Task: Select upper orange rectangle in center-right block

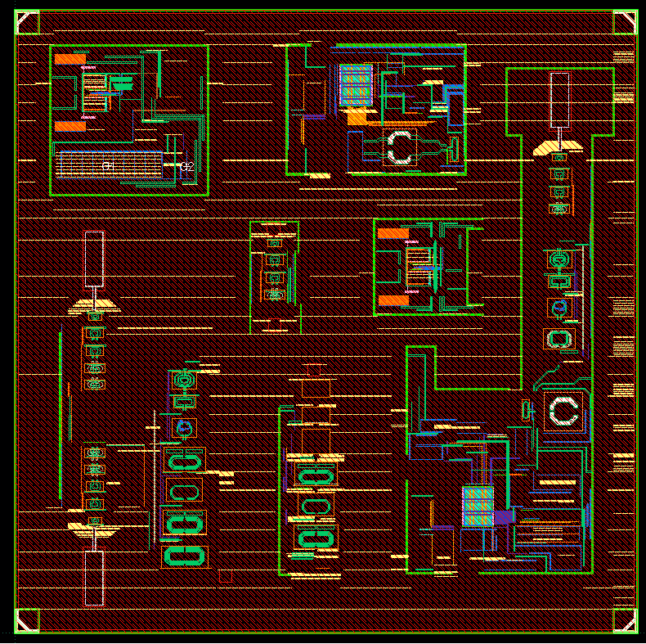Action: (x=393, y=233)
